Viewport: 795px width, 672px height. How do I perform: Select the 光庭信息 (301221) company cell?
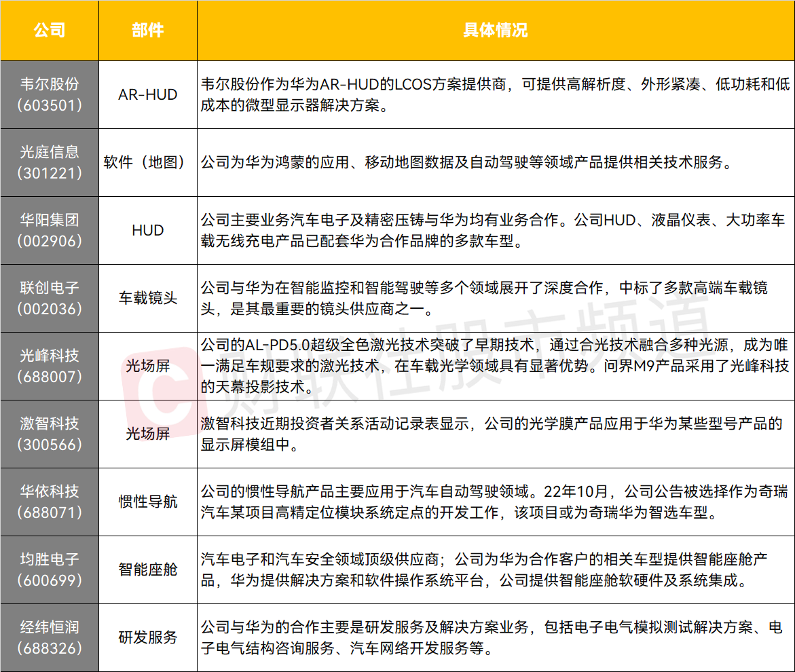tap(50, 163)
